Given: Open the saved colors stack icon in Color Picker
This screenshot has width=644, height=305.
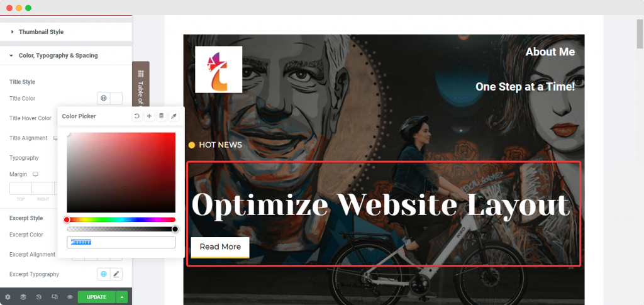Looking at the screenshot, I should 162,116.
